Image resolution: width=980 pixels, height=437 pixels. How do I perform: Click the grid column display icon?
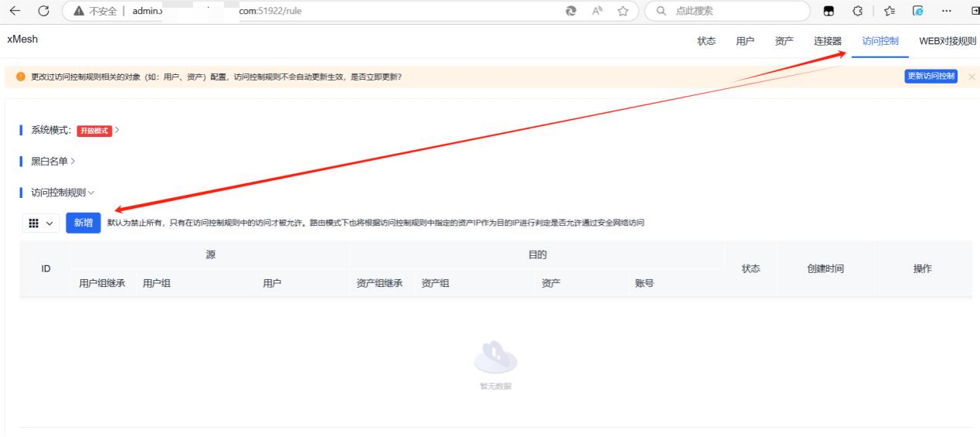pos(41,223)
